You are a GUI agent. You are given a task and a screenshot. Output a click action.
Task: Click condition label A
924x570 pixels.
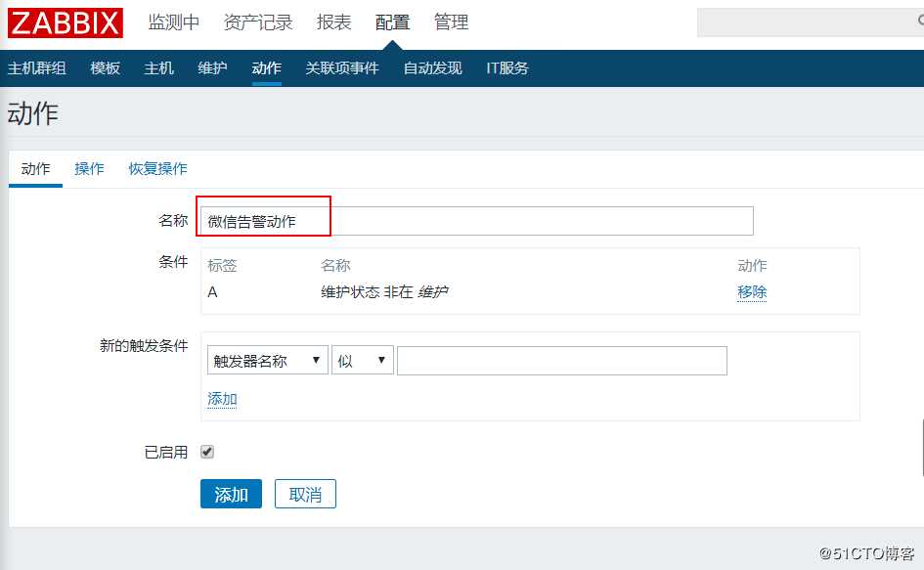point(213,292)
